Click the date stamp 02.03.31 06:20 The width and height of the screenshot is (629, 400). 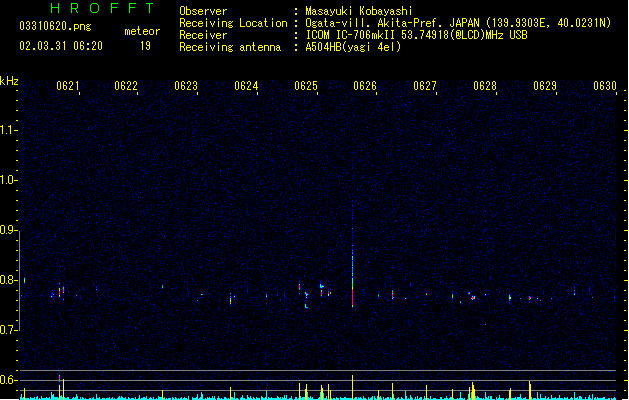(x=61, y=46)
